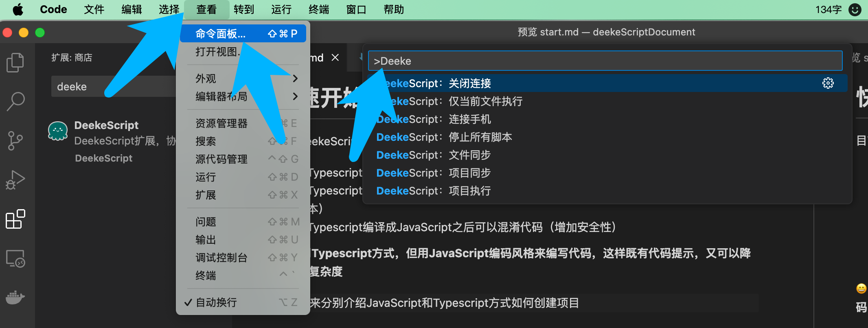Open Source Control branch icon
Image resolution: width=868 pixels, height=328 pixels.
click(x=15, y=141)
